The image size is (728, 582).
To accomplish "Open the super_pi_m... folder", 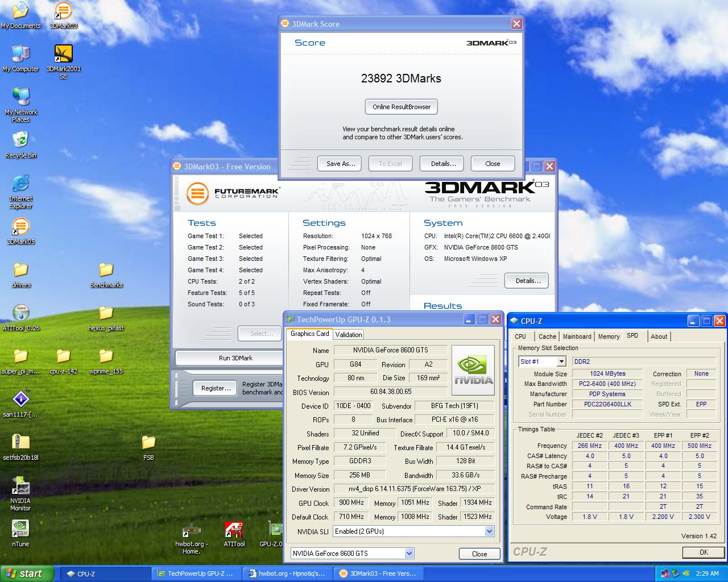I will [x=20, y=361].
